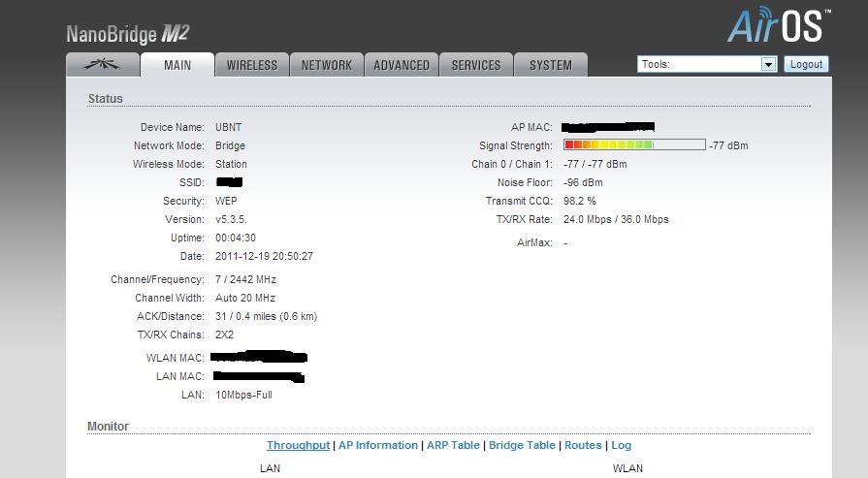Open the NETWORK tab

point(327,65)
